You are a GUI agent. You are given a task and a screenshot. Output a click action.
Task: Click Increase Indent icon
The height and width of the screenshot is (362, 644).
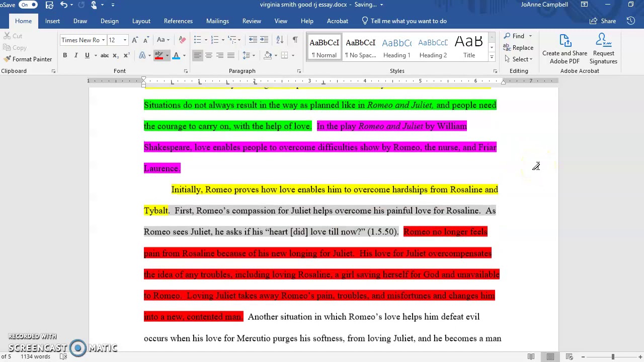(x=265, y=40)
